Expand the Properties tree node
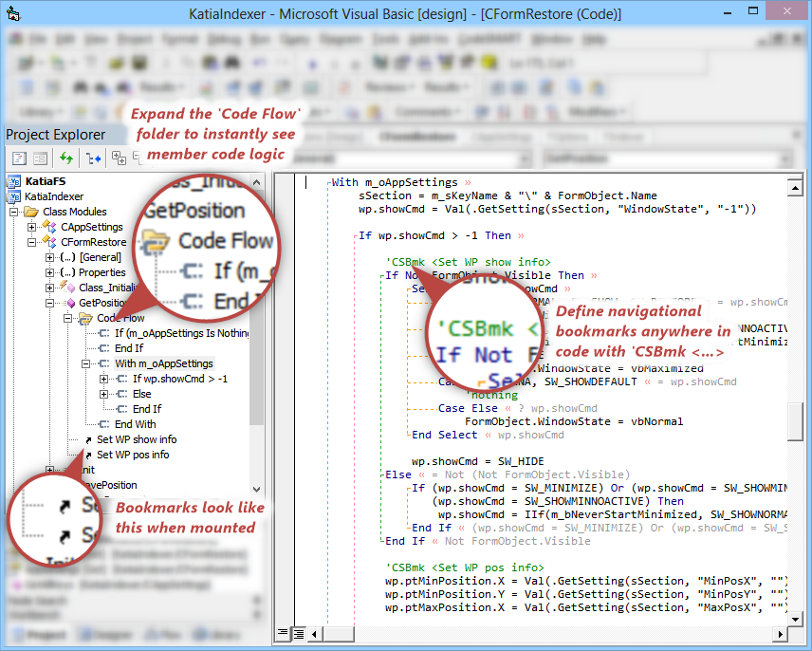Screen dimensions: 812x651 pos(49,272)
